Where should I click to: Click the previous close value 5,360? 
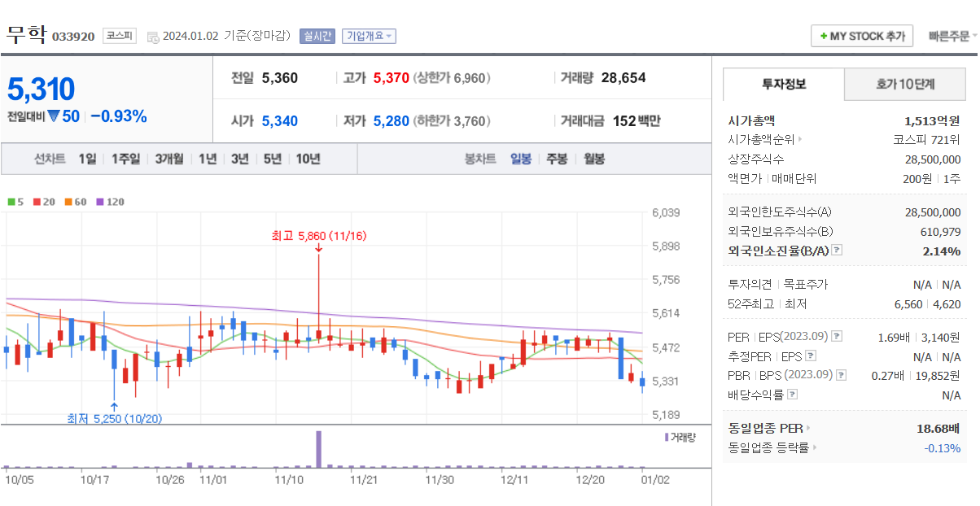click(x=280, y=78)
